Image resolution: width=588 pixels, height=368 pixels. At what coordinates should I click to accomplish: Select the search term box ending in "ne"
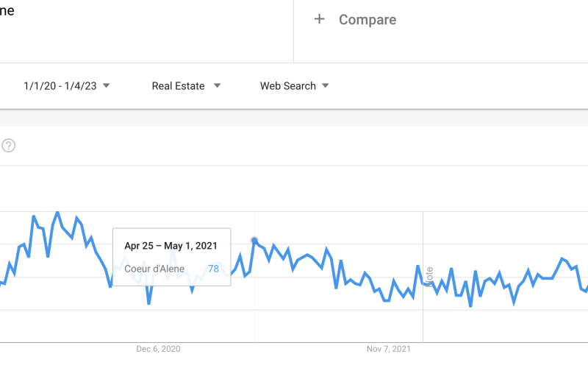tap(7, 10)
